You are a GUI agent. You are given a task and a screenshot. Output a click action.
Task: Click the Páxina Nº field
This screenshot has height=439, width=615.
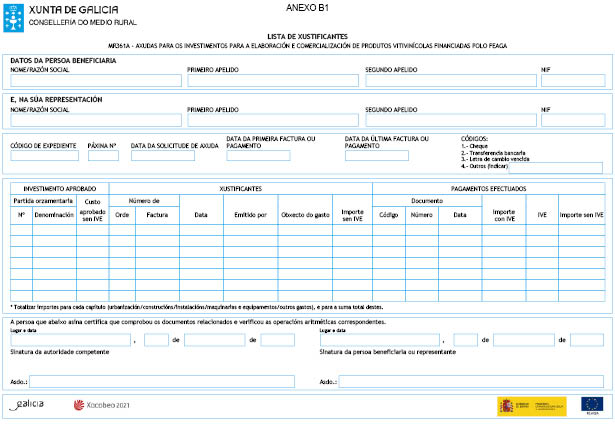click(103, 156)
